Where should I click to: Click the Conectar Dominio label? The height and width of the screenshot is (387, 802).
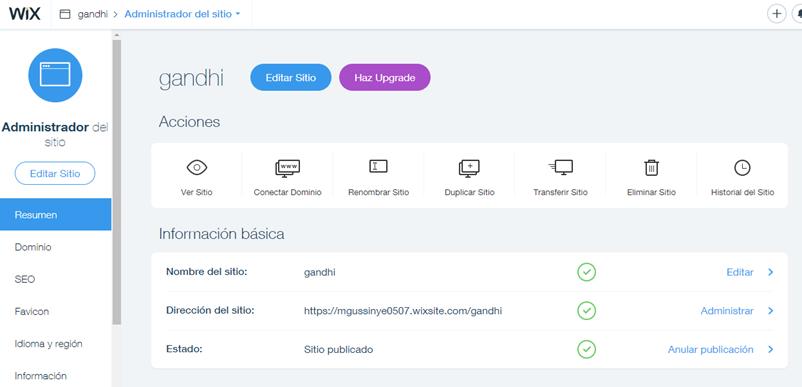287,193
